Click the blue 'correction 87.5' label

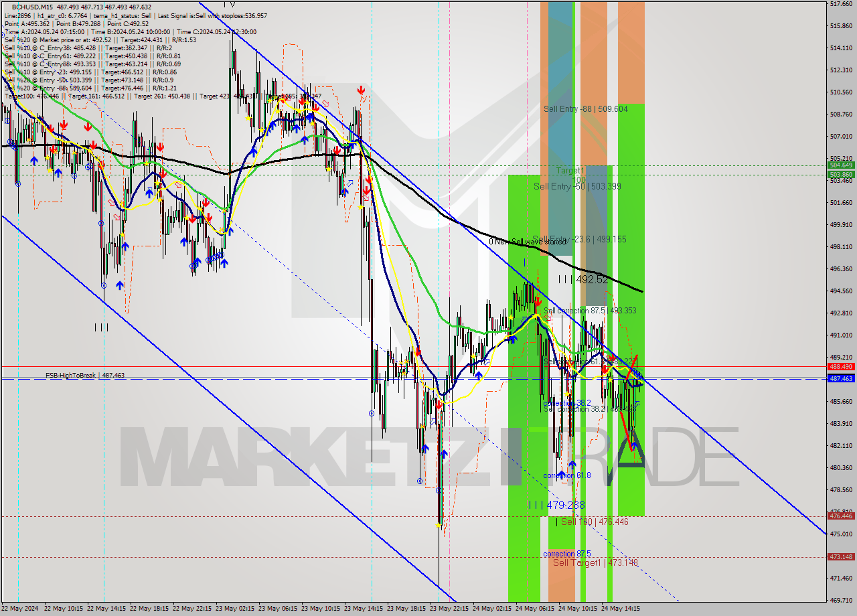[x=567, y=554]
